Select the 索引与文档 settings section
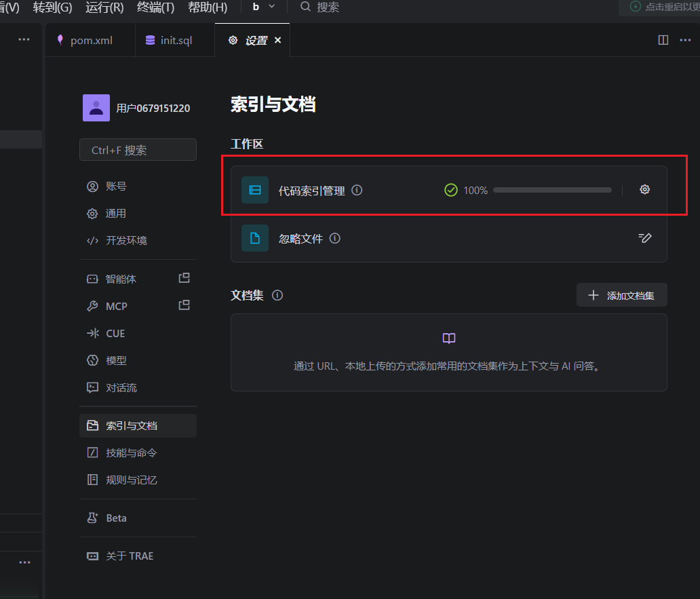700x599 pixels. (x=138, y=426)
